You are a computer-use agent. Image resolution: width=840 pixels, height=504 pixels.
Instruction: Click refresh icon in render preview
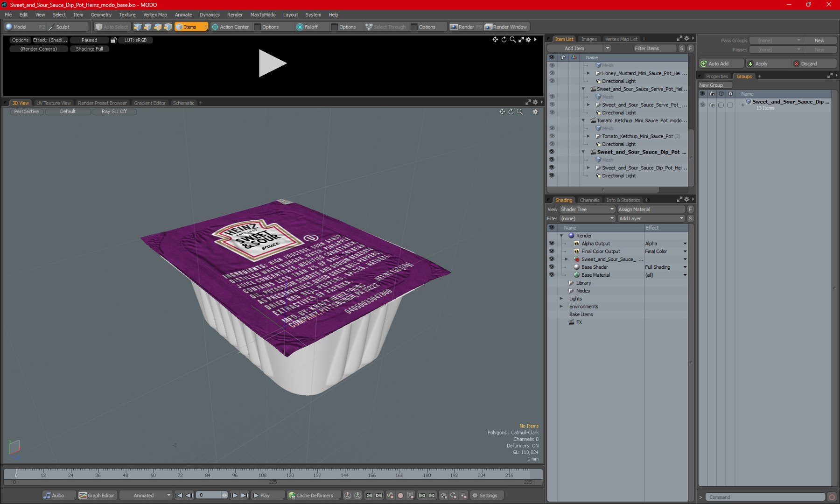click(504, 40)
